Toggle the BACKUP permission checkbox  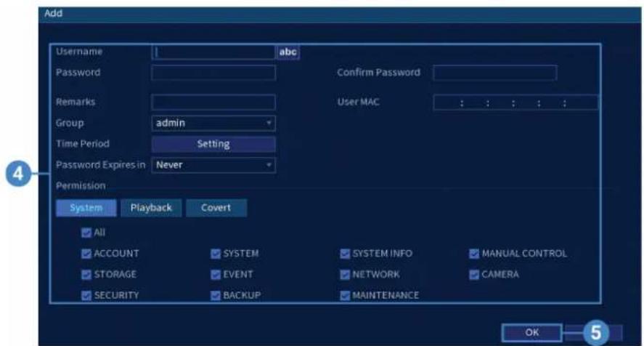[x=216, y=295]
